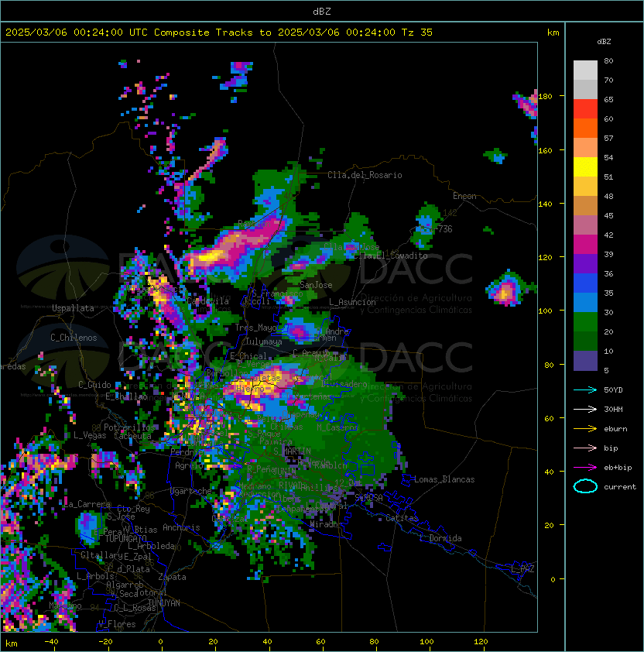Click the 'L_Asuncion' map label

point(352,302)
